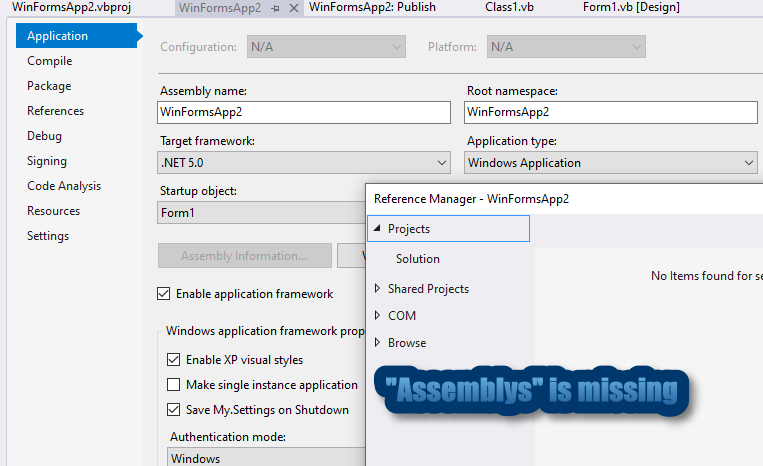Open the Code Analysis page
Viewport: 763px width, 466px height.
[x=64, y=186]
